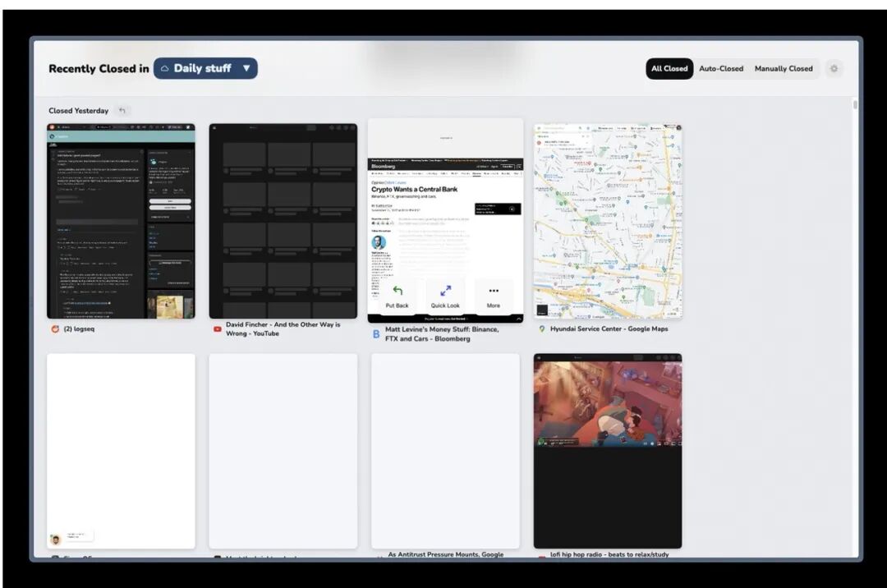
Task: Click More on the Bloomberg card
Action: coord(494,296)
